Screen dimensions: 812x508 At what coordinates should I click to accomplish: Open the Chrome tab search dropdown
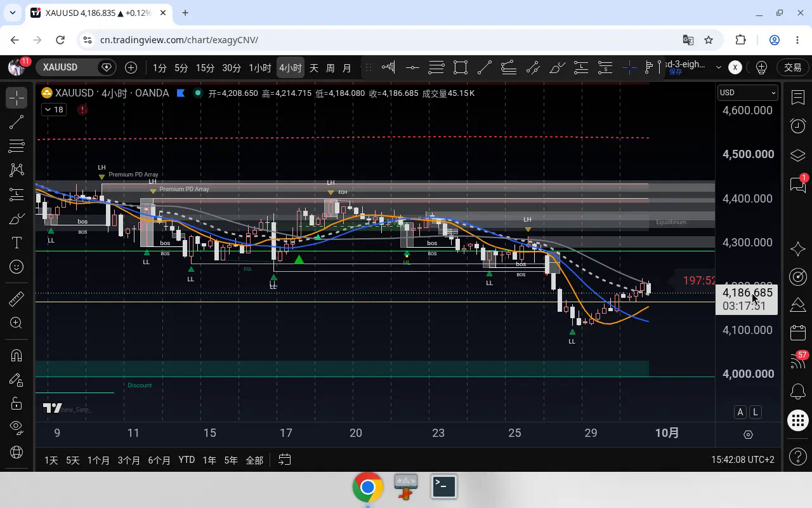(12, 13)
